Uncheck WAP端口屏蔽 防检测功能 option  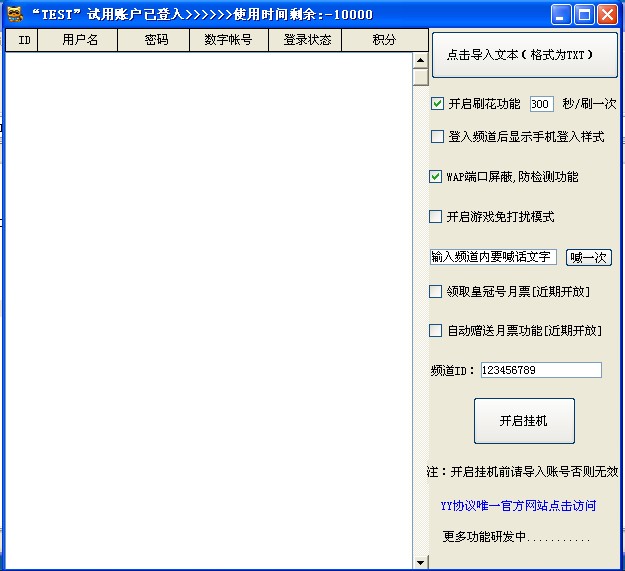(x=436, y=177)
